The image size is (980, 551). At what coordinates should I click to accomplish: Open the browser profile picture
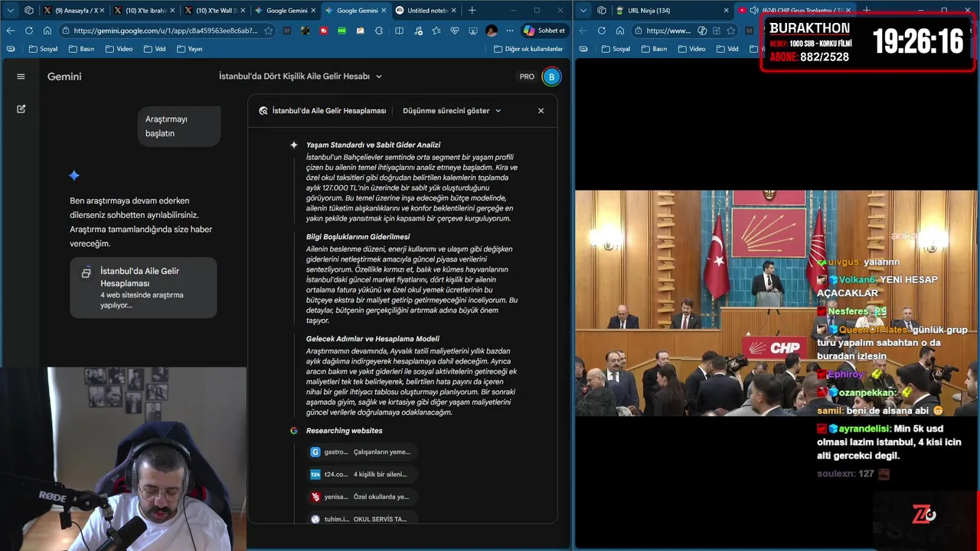click(492, 31)
